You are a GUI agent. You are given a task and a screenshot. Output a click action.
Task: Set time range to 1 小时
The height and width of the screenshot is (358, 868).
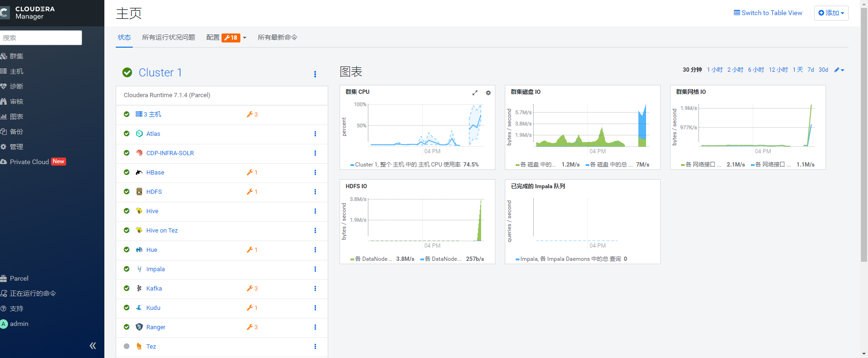point(715,70)
